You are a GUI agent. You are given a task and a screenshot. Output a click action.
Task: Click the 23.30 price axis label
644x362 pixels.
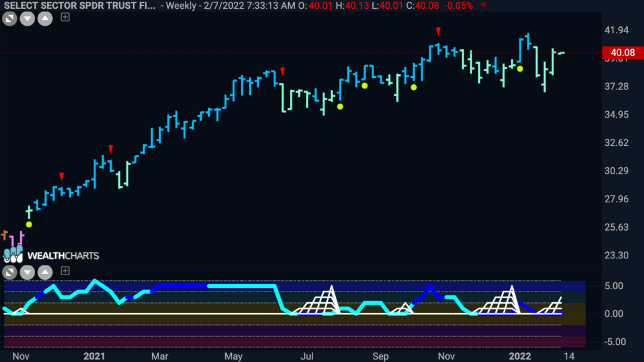[616, 255]
